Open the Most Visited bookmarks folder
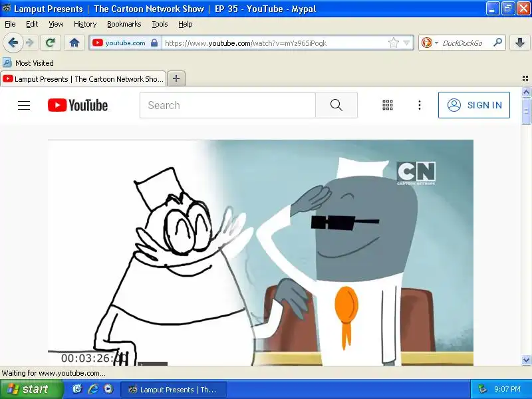Image resolution: width=532 pixels, height=399 pixels. click(28, 63)
